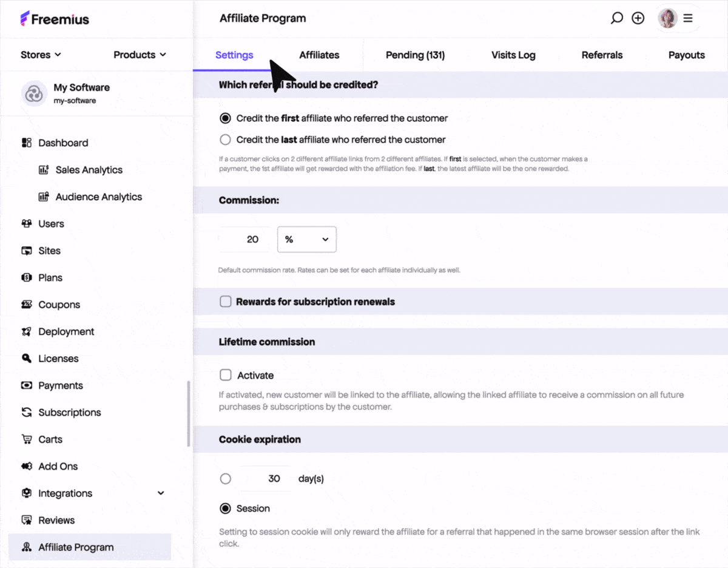Screen dimensions: 728x568
Task: Click the Coupons ticket icon
Action: (27, 305)
